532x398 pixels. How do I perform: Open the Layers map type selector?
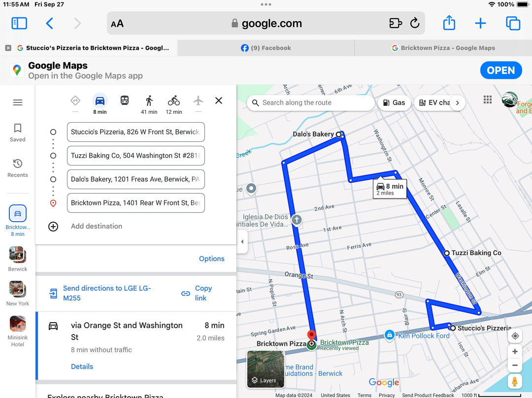(x=266, y=369)
